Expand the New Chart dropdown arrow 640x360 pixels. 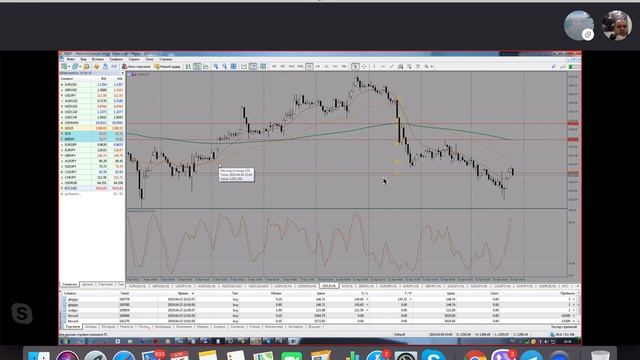69,66
